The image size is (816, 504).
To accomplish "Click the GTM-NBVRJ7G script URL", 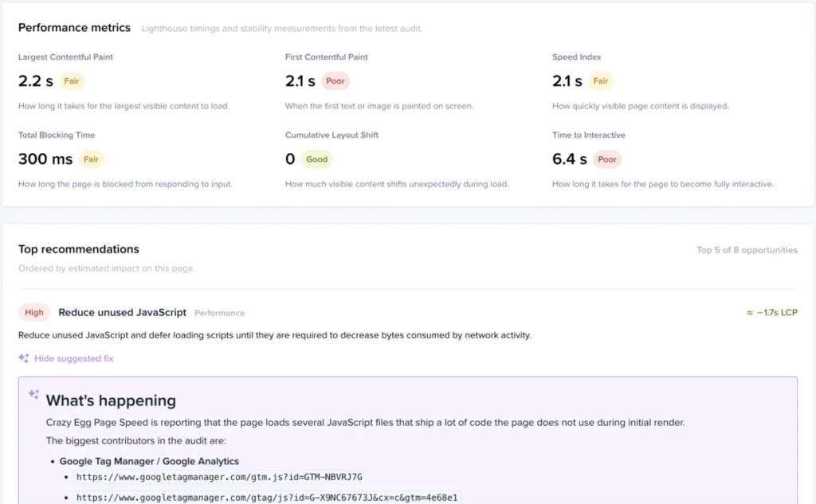I will 219,477.
